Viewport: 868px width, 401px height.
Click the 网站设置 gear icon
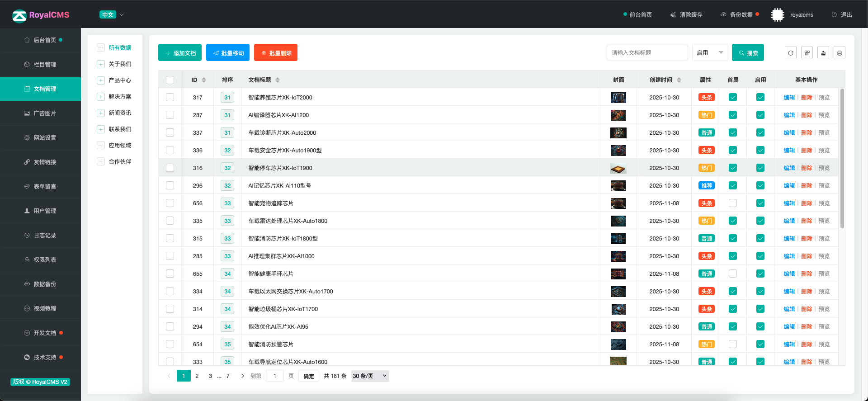pyautogui.click(x=27, y=137)
